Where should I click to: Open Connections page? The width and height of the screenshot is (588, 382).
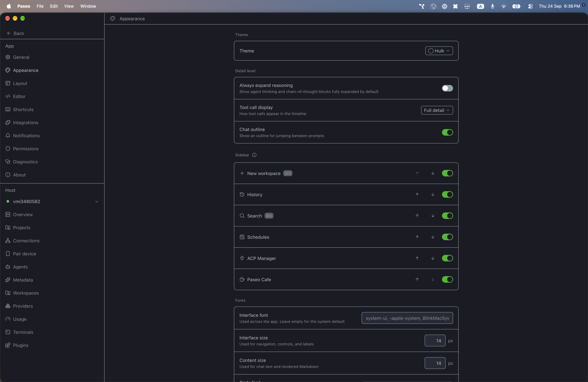pyautogui.click(x=22, y=241)
